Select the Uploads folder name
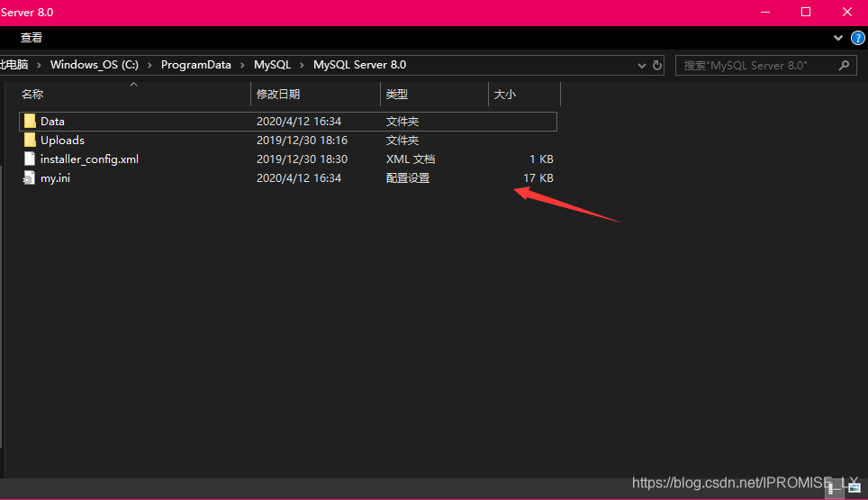 (62, 140)
